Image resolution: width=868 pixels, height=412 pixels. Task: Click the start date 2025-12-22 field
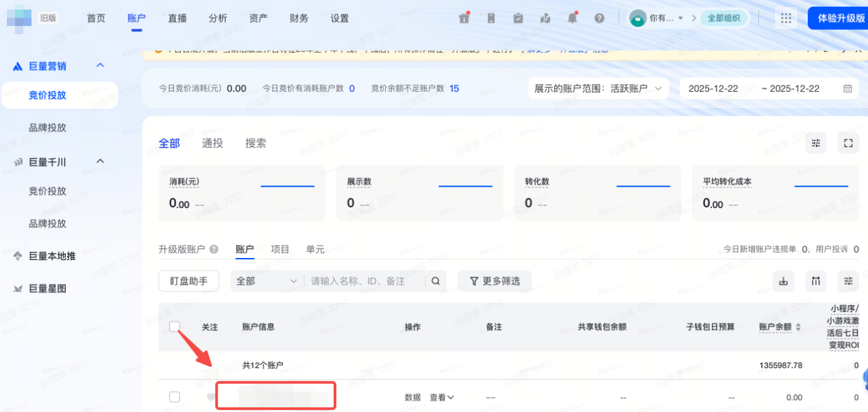[713, 88]
